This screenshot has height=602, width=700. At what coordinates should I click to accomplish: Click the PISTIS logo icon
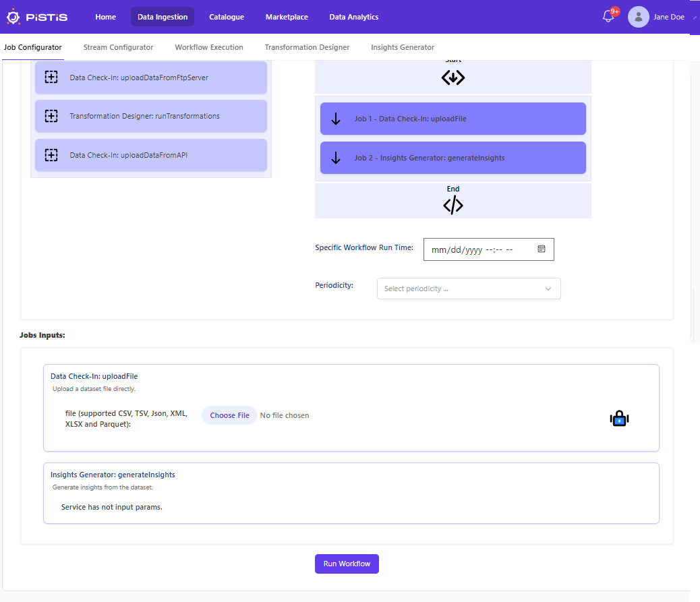13,17
